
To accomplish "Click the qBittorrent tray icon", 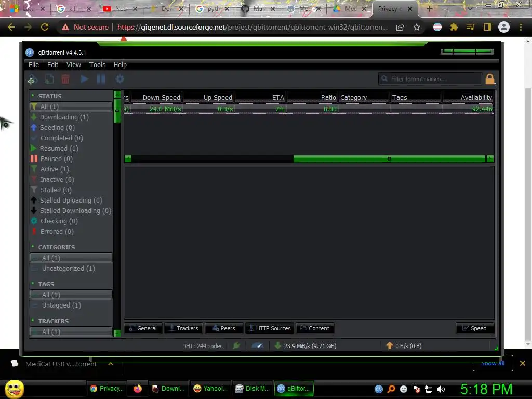I will point(379,389).
